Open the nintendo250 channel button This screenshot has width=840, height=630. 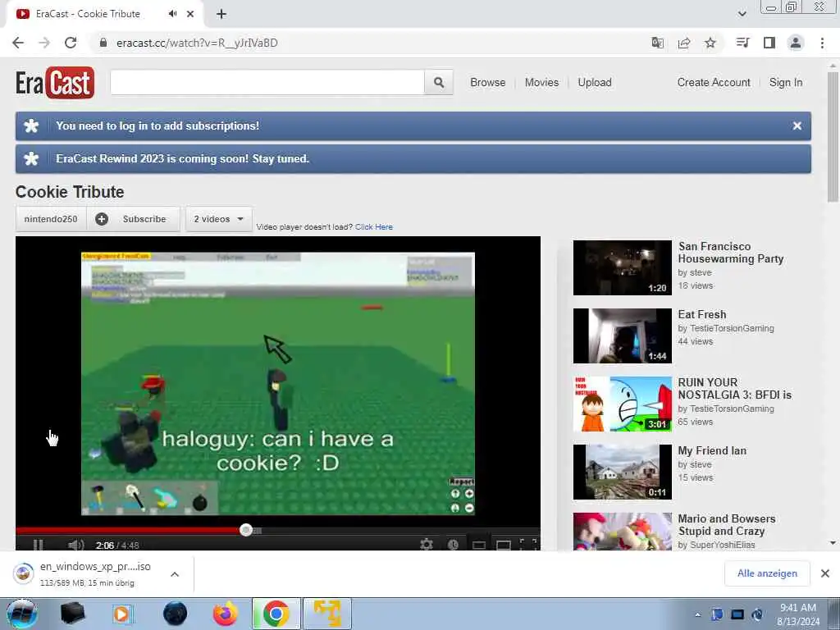[x=51, y=219]
